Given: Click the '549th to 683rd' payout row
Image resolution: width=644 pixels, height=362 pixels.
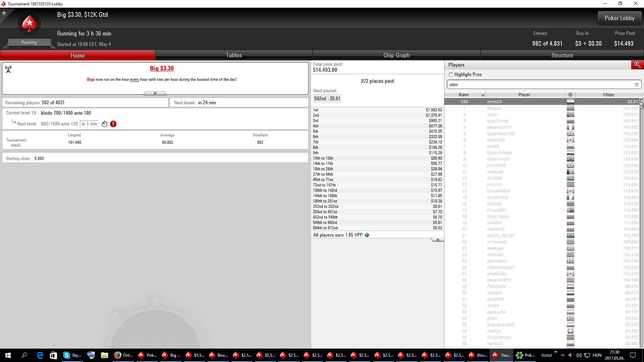Looking at the screenshot, I should tap(377, 223).
